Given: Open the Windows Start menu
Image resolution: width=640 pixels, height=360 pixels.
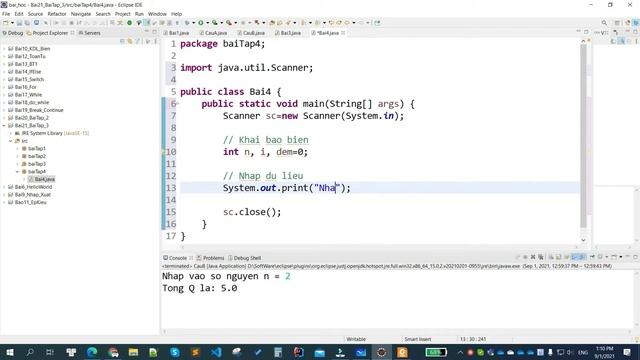Looking at the screenshot, I should (9, 352).
